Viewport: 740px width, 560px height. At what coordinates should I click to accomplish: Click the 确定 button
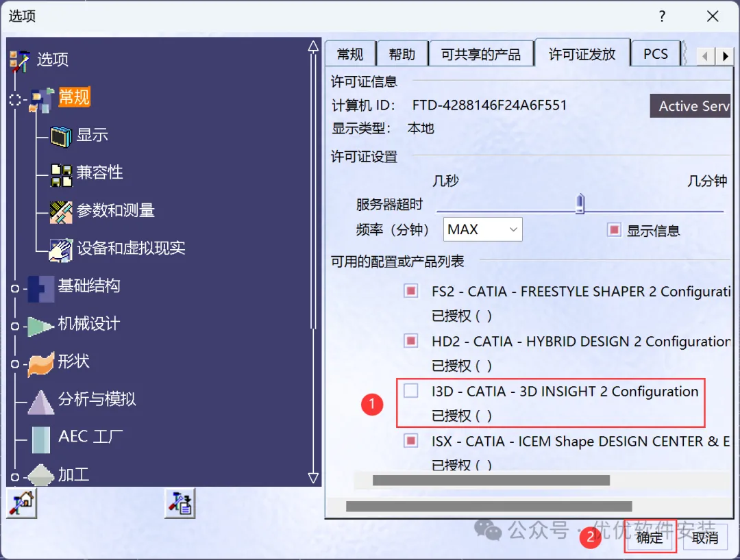point(650,537)
